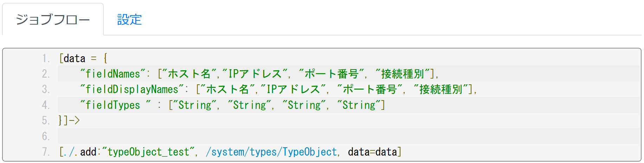Click "IPアドレス" on line 2
The image size is (644, 163).
coord(255,74)
